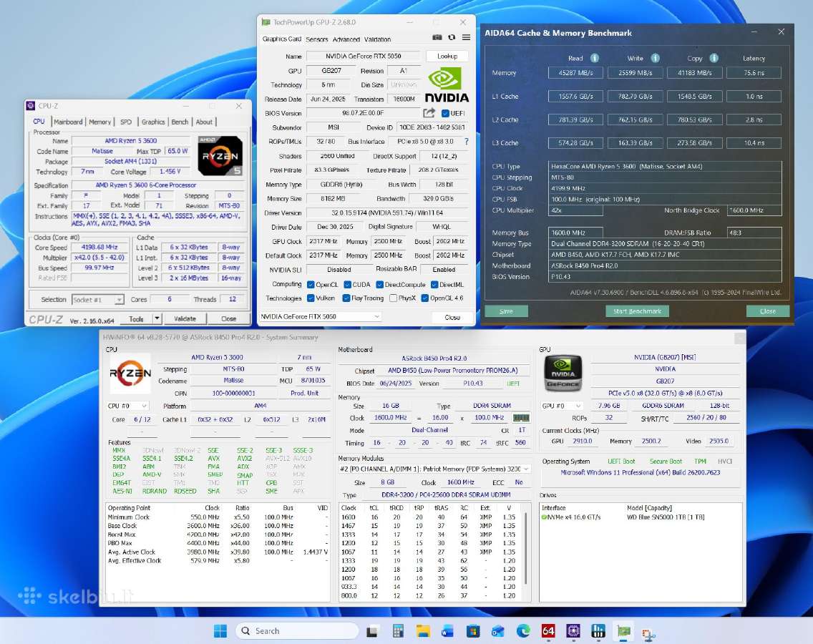Click the Memory Latency value 75.6 ns
The height and width of the screenshot is (644, 813).
coord(754,72)
